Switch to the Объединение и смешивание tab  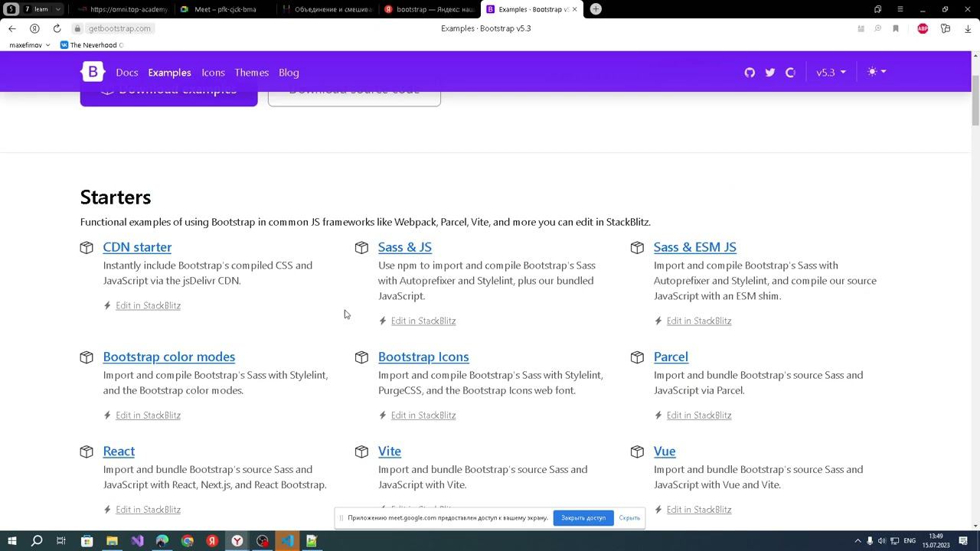click(327, 9)
